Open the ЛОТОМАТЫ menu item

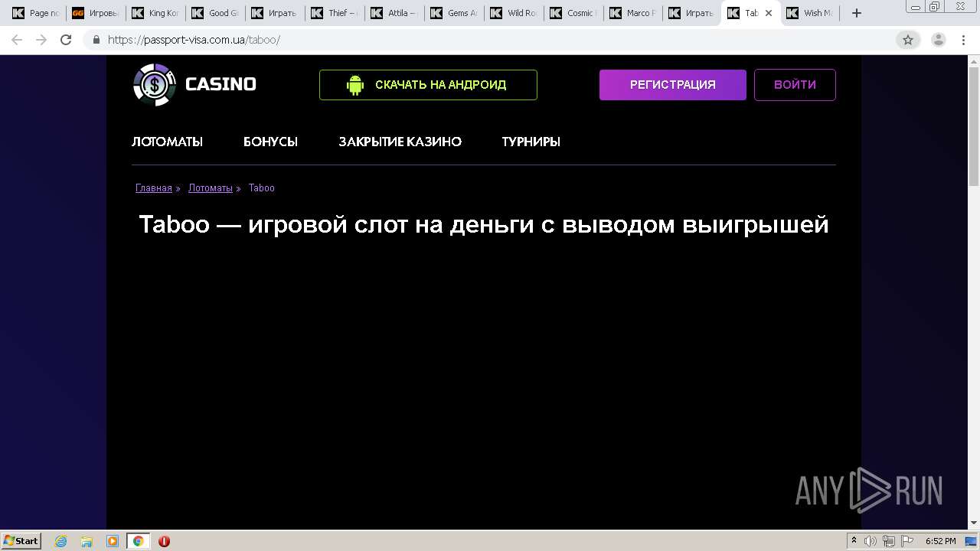pyautogui.click(x=167, y=142)
